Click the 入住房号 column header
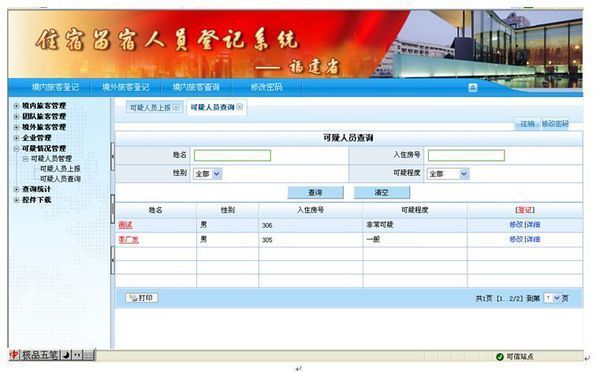This screenshot has width=600, height=372. coord(311,210)
